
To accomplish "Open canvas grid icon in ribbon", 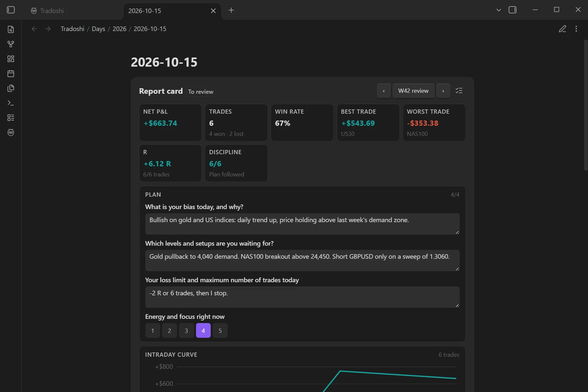I will pyautogui.click(x=11, y=59).
